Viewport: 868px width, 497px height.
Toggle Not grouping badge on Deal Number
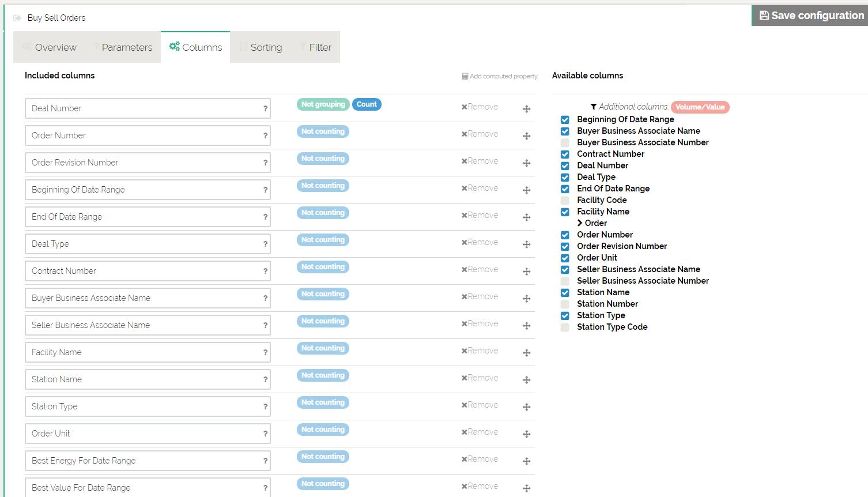pos(323,104)
